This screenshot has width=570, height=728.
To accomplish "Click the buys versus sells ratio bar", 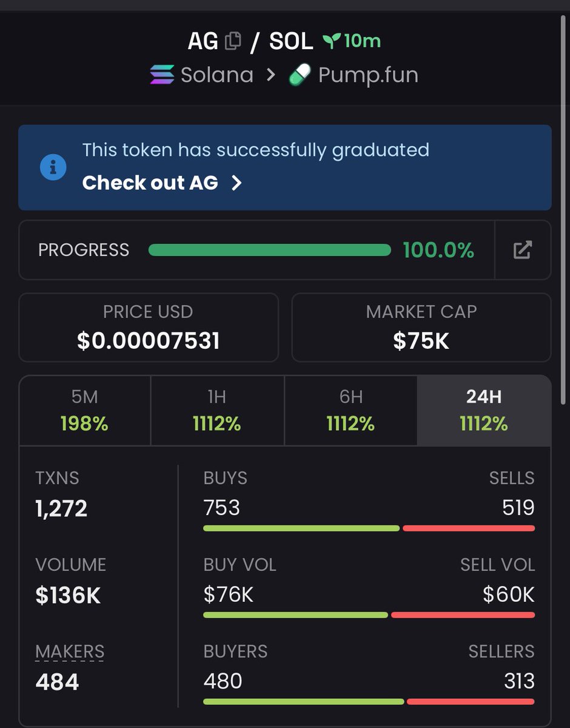I will [369, 528].
